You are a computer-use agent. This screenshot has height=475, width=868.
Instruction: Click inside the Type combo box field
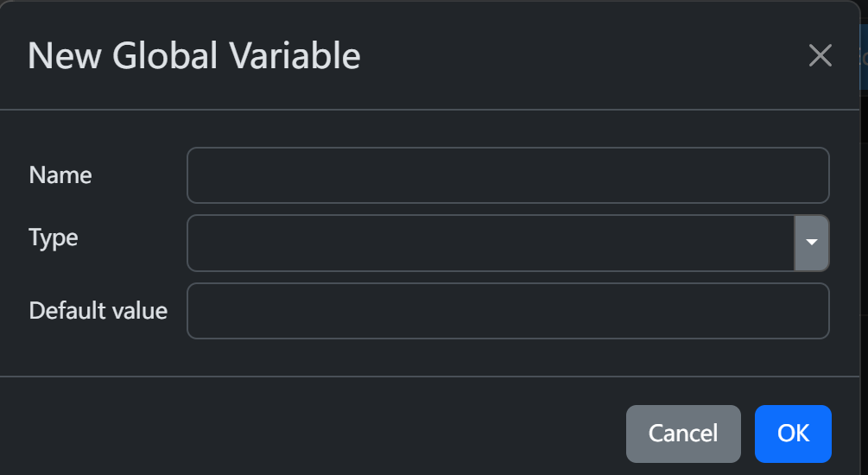[x=490, y=243]
